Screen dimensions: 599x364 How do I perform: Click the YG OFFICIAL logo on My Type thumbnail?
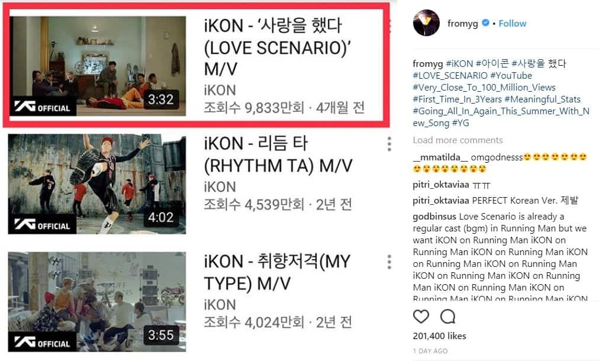(43, 342)
